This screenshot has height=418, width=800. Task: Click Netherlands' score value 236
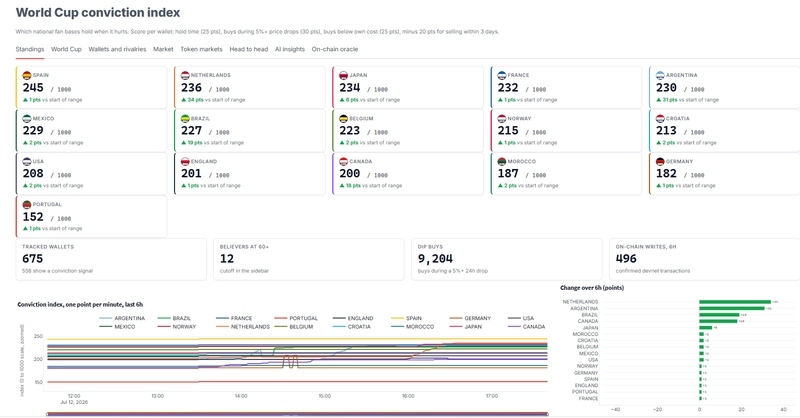(191, 88)
